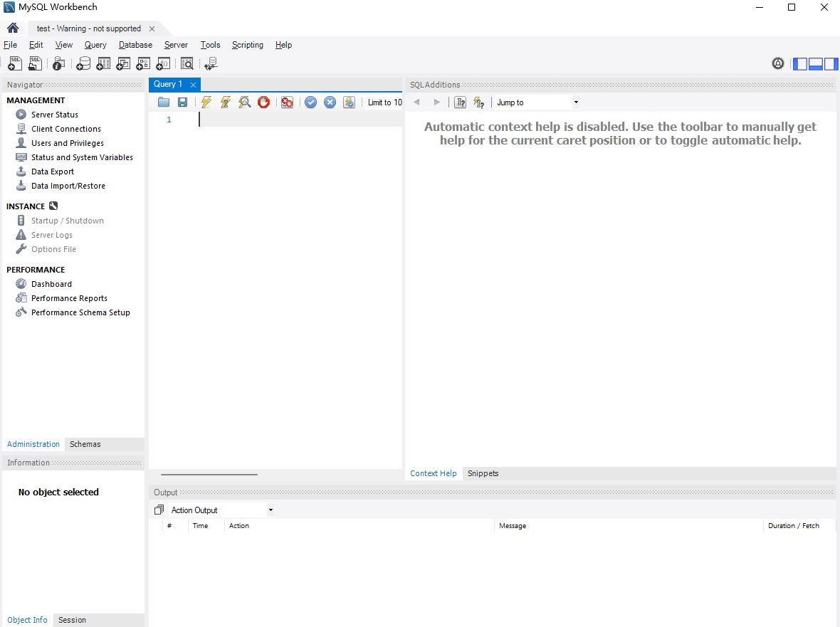840x627 pixels.
Task: Stop the running query red hand icon
Action: click(263, 102)
